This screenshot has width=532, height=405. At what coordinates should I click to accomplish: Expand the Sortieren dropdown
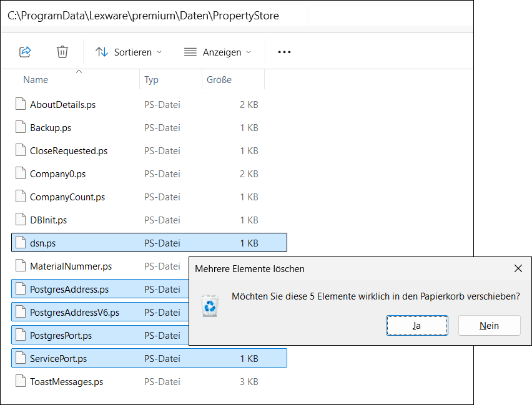pyautogui.click(x=129, y=52)
